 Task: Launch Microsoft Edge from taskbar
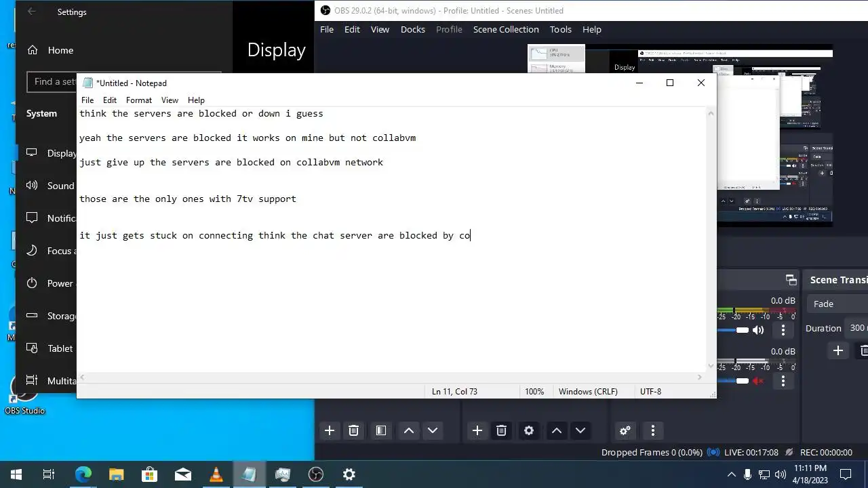83,474
